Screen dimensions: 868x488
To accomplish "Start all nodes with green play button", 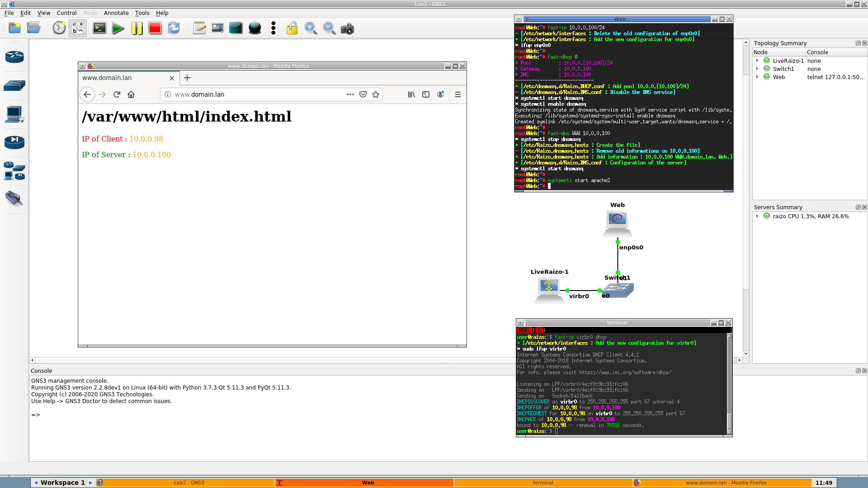I will coord(118,28).
